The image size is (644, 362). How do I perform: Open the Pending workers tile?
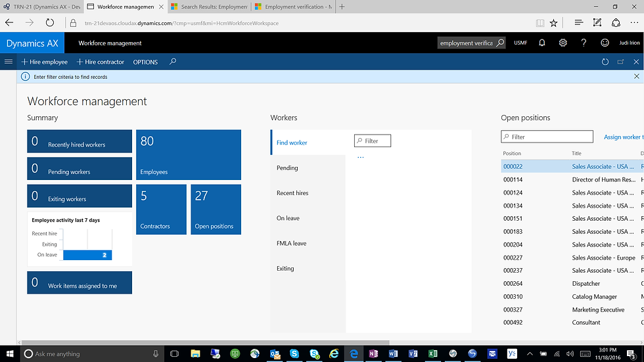pos(80,168)
